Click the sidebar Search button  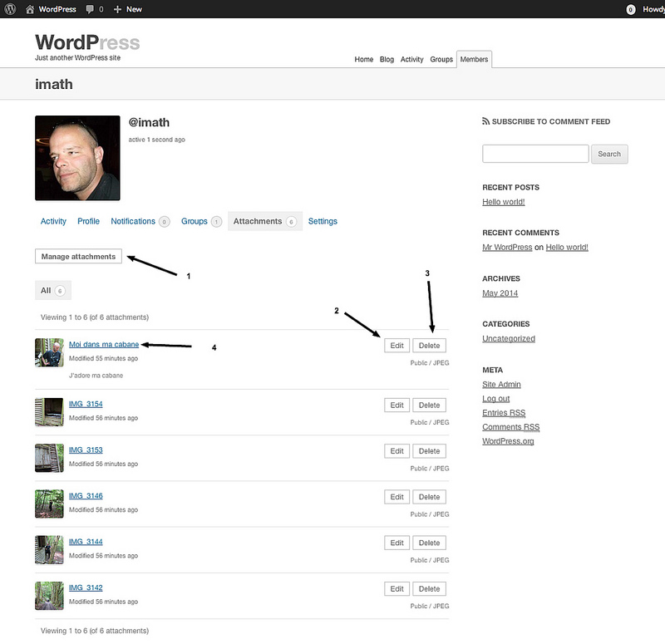[x=609, y=154]
